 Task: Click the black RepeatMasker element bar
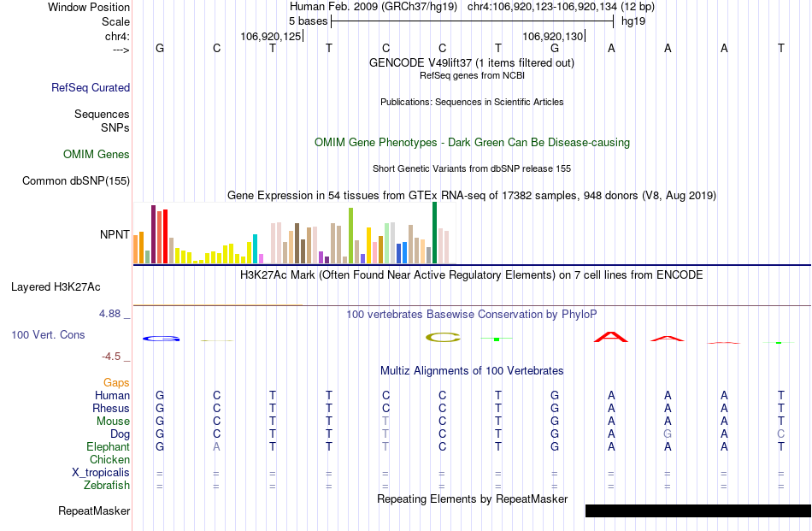click(698, 510)
